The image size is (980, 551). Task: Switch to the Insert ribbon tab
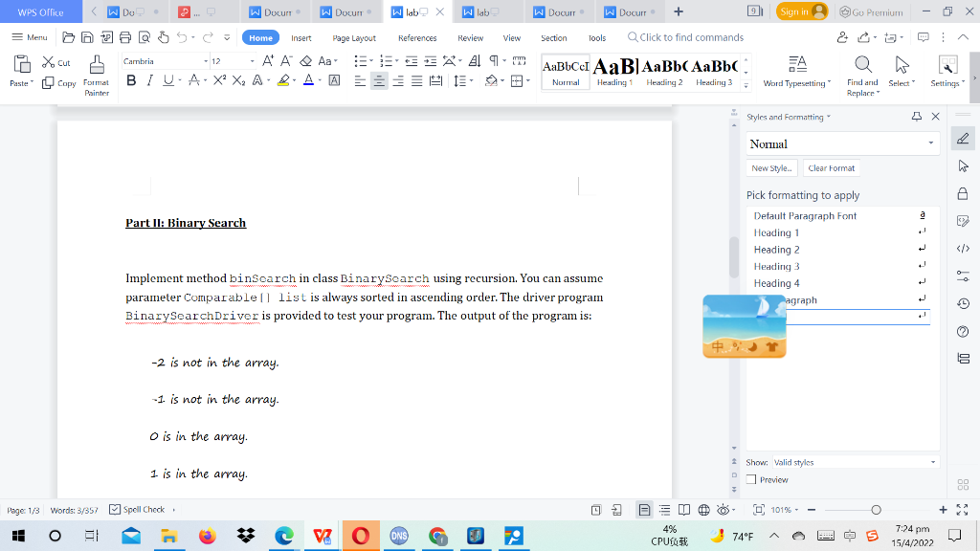coord(301,37)
